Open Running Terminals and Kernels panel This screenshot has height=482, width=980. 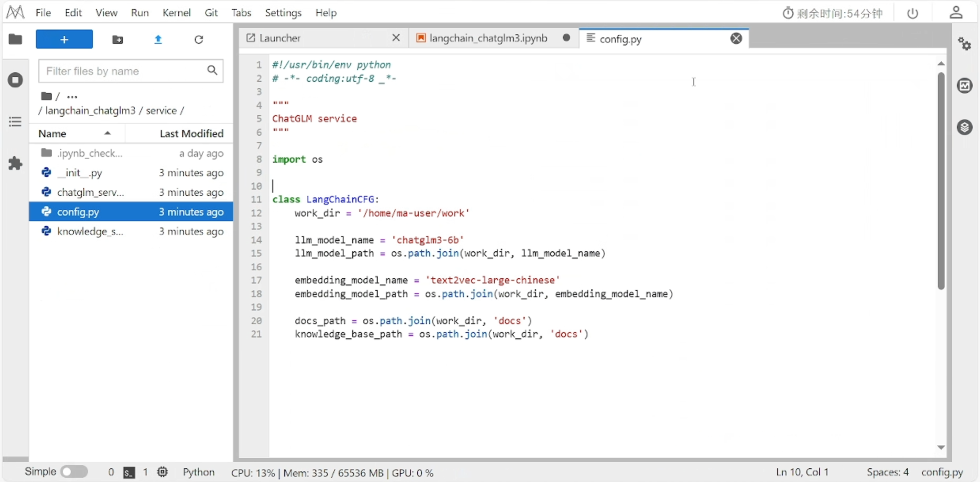[x=15, y=80]
